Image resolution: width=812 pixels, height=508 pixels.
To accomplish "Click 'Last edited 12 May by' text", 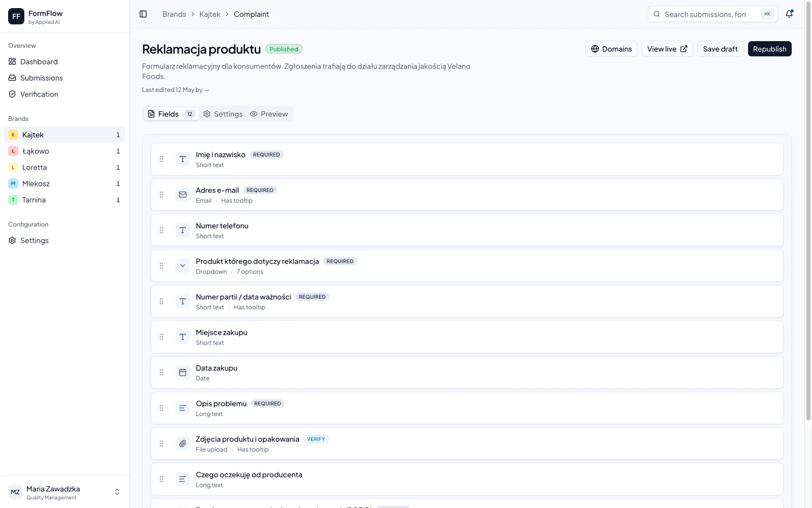I will (176, 90).
